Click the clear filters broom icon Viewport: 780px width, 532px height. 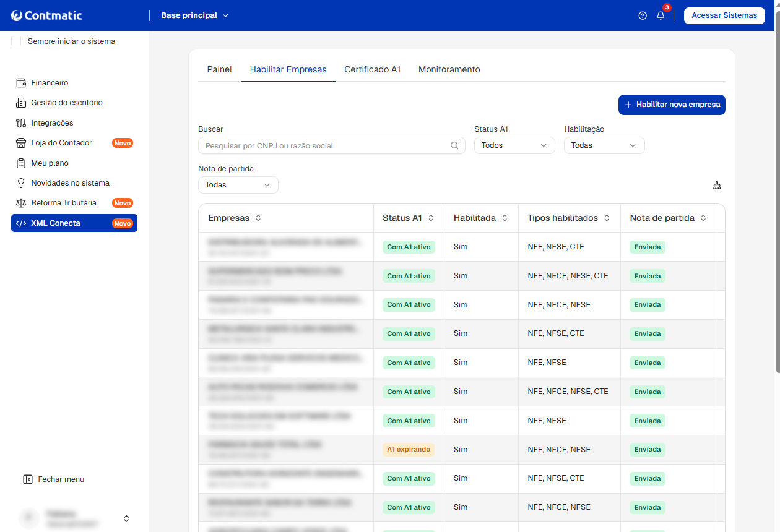(717, 185)
